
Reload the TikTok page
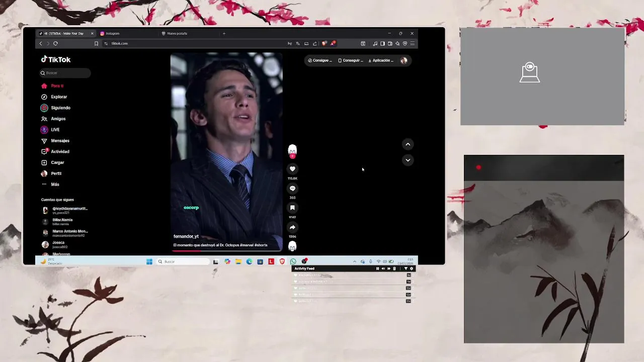[x=55, y=44]
